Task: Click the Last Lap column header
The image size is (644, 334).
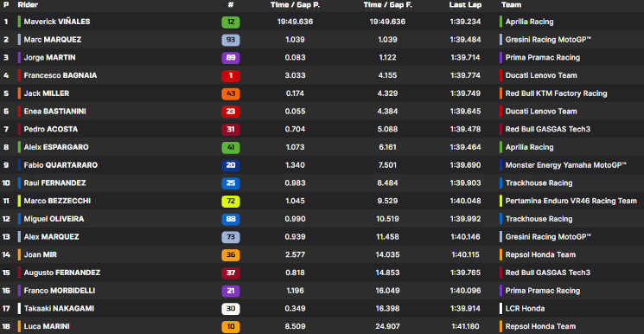Action: (465, 5)
